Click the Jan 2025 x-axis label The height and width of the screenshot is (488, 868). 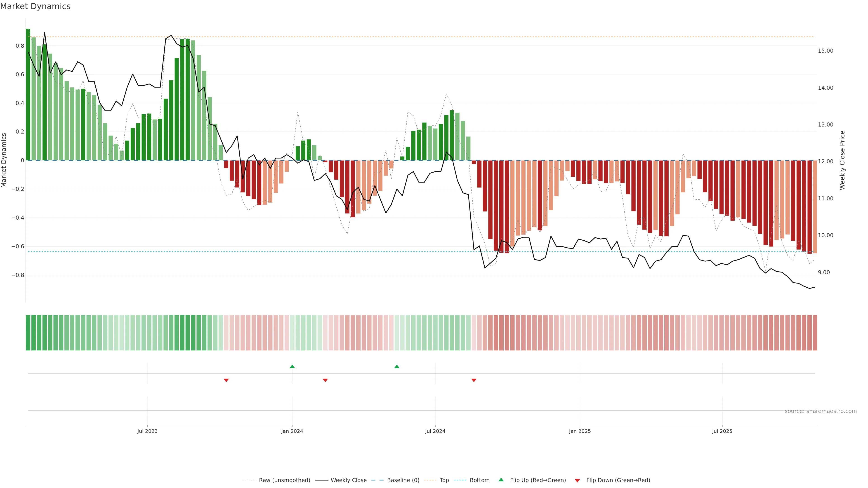click(x=580, y=431)
